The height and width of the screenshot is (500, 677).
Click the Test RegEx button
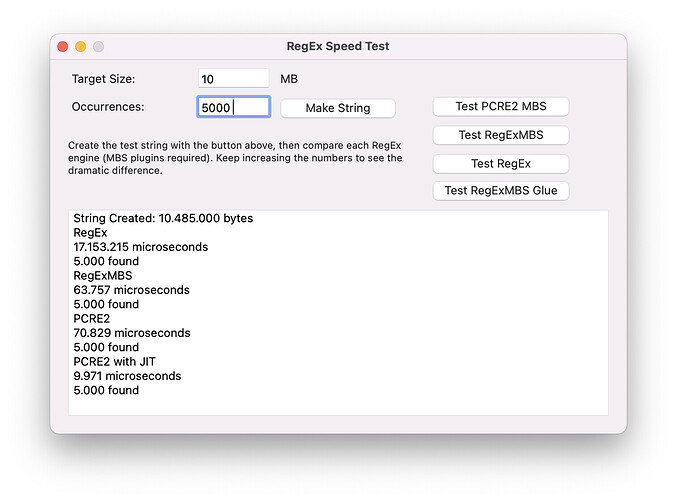tap(501, 164)
